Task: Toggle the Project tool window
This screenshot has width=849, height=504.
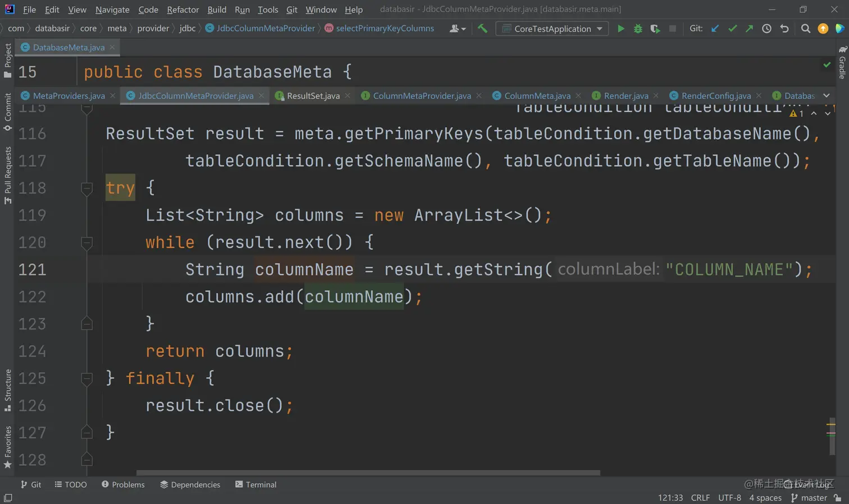Action: pyautogui.click(x=8, y=61)
